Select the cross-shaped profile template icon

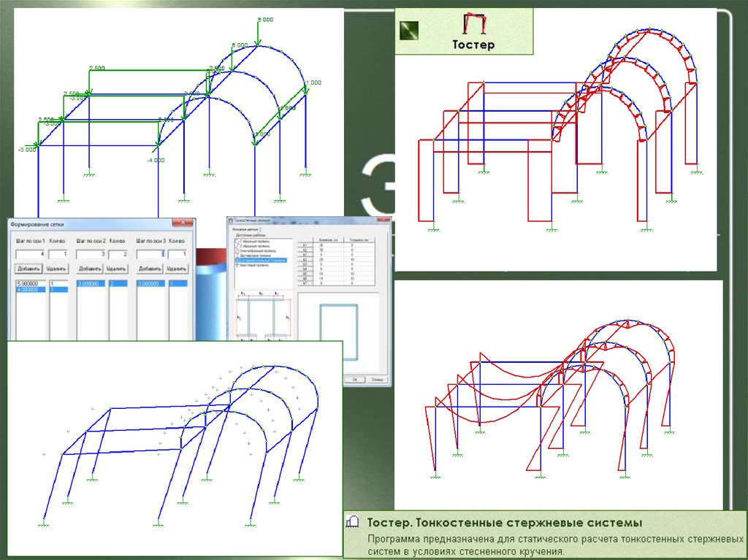[236, 265]
